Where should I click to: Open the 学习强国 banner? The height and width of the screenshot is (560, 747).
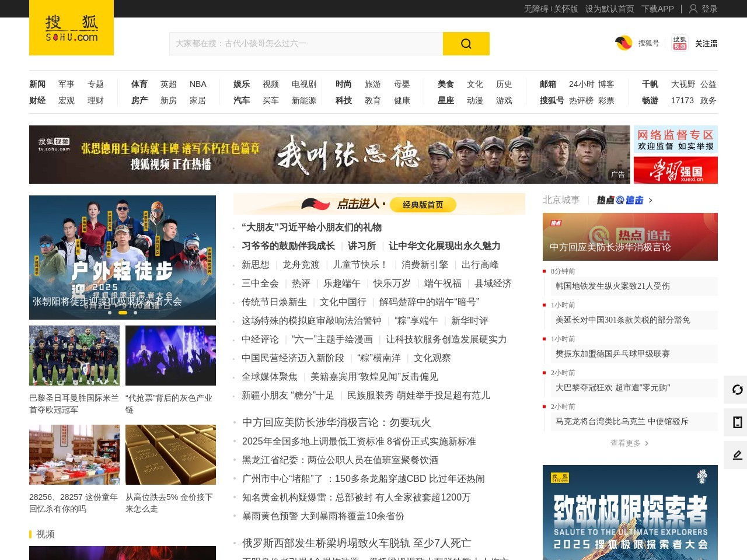(x=676, y=170)
